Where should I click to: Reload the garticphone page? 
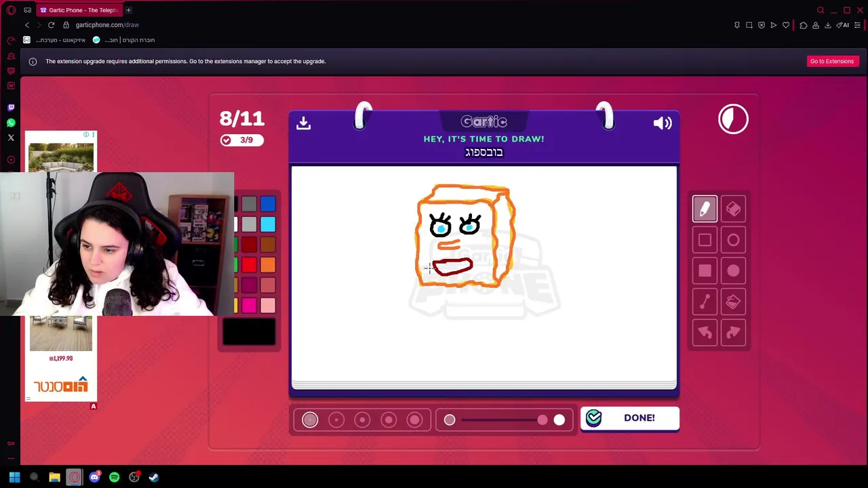(51, 25)
